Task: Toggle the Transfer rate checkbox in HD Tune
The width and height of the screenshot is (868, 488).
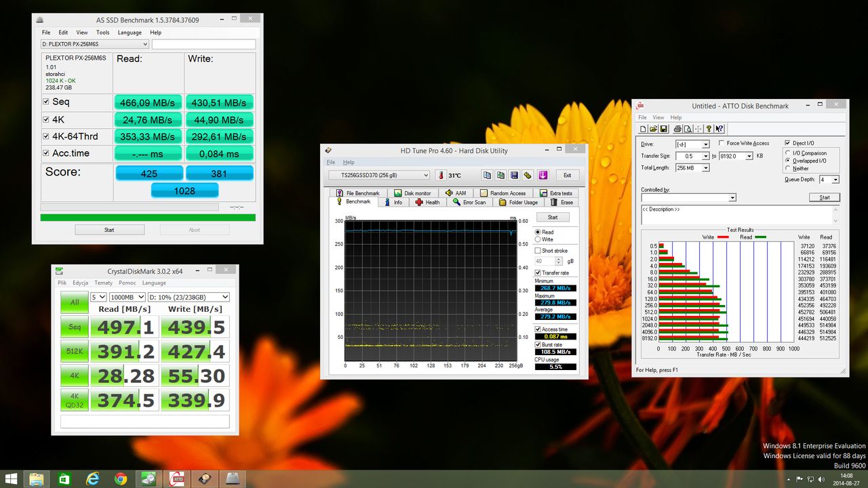Action: pyautogui.click(x=538, y=272)
